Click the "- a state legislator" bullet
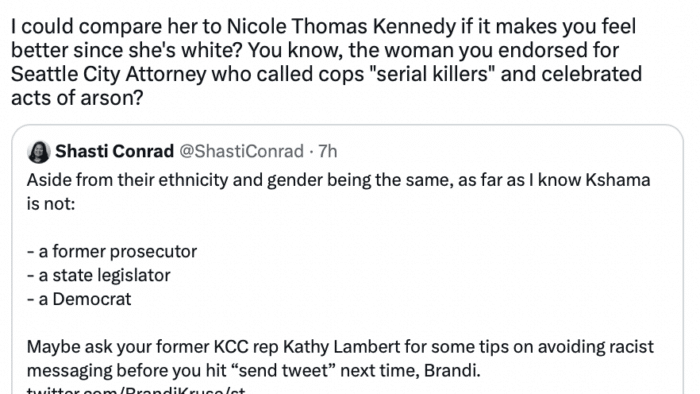700x394 pixels. click(x=99, y=275)
